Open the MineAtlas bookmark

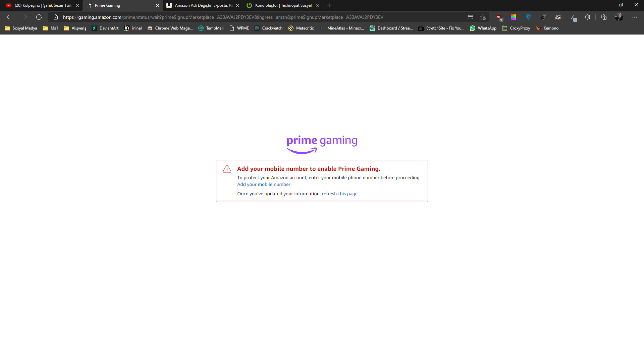click(342, 28)
